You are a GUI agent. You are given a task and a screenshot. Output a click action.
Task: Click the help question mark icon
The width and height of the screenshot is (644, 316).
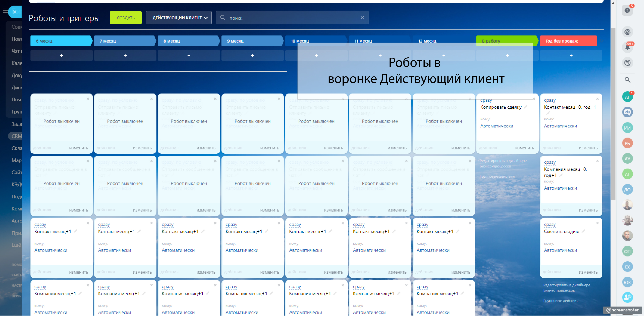pyautogui.click(x=627, y=11)
